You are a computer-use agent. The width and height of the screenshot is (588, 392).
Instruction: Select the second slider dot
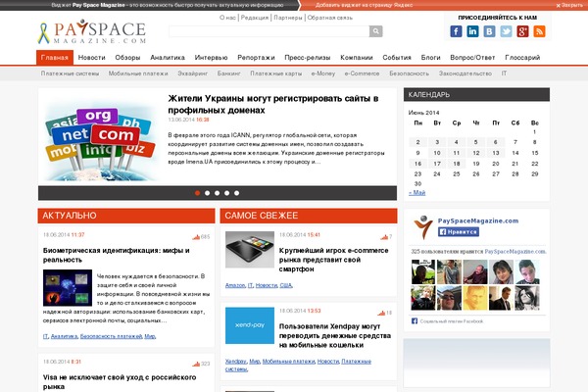pyautogui.click(x=207, y=193)
